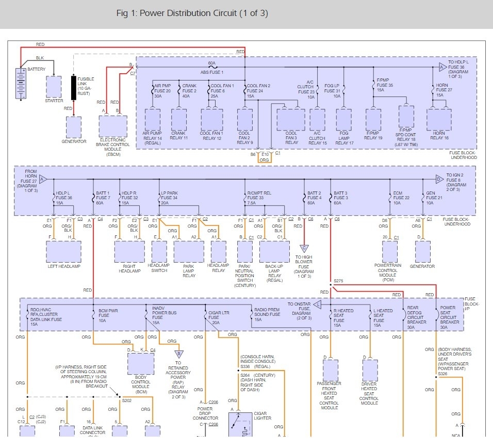Click the 'L' arrow to OnStar Fuse
This screenshot has width=493, height=448.
pyautogui.click(x=318, y=305)
